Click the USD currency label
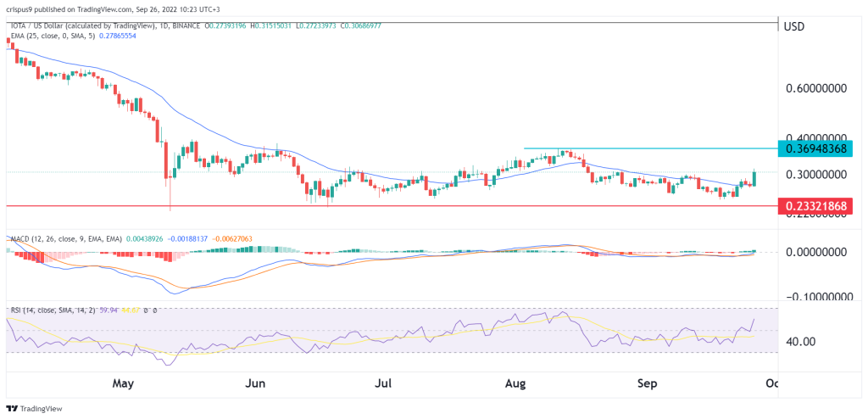 click(x=793, y=26)
